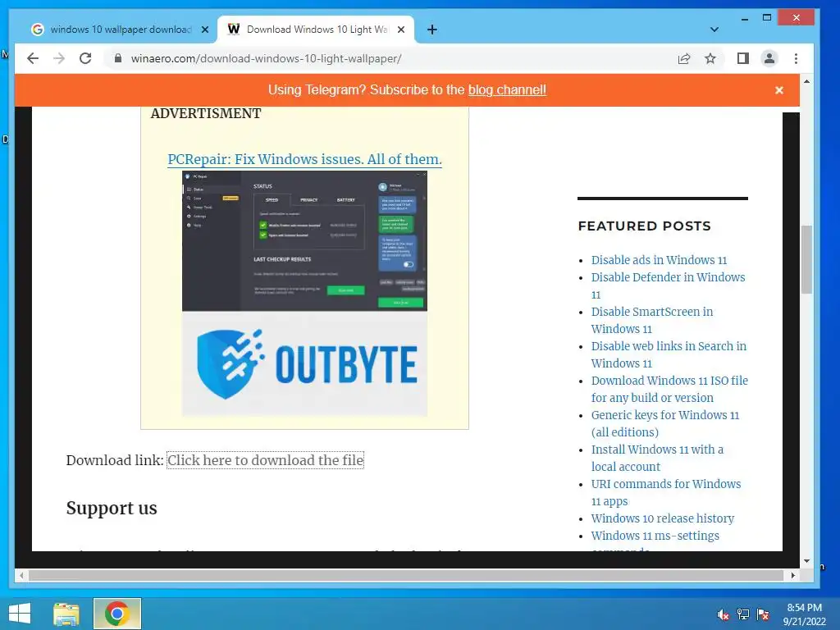View site info via padlock icon
840x630 pixels.
(118, 58)
